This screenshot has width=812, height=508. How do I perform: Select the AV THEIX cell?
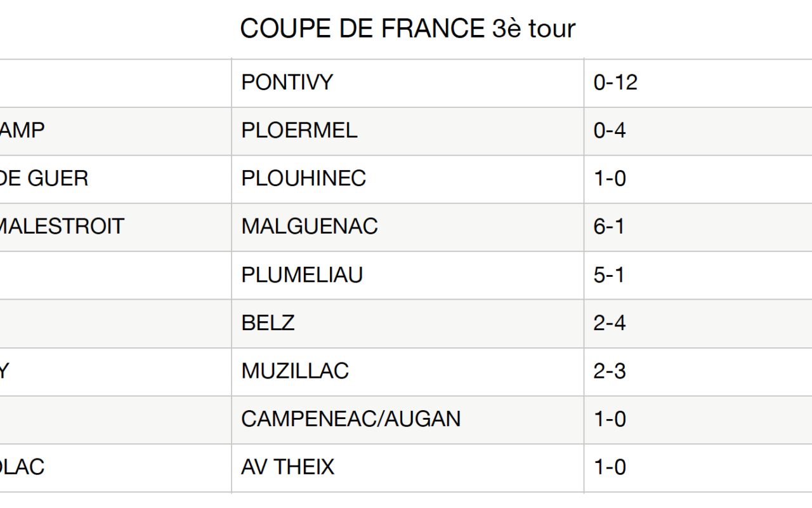287,467
